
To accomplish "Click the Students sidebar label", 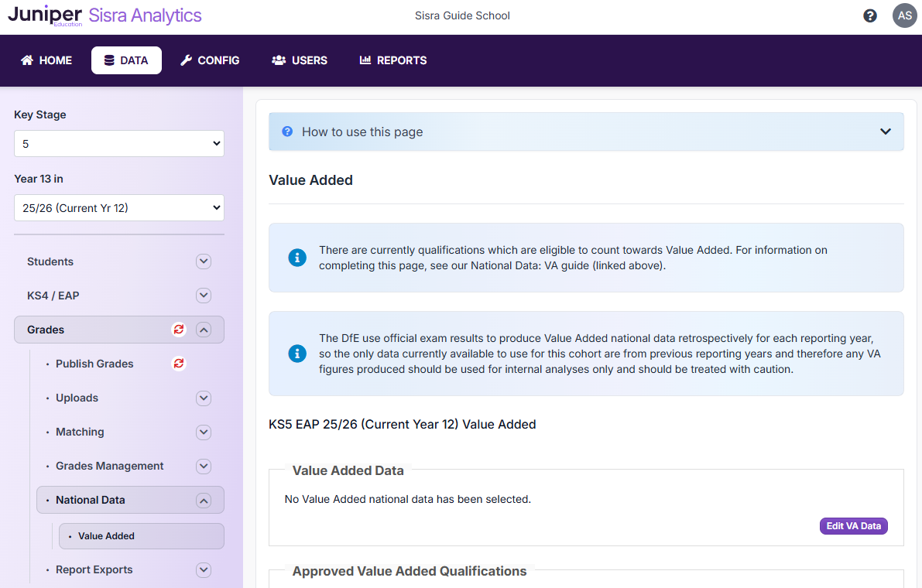I will click(50, 262).
